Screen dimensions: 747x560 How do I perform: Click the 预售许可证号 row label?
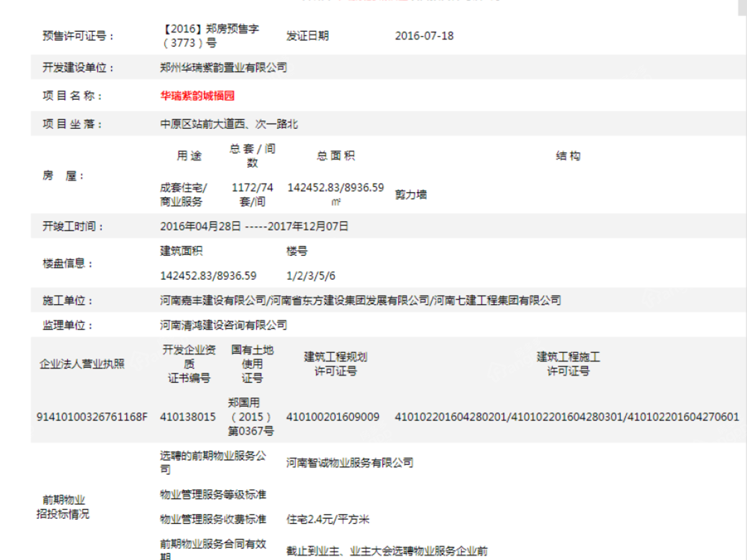[x=79, y=35]
